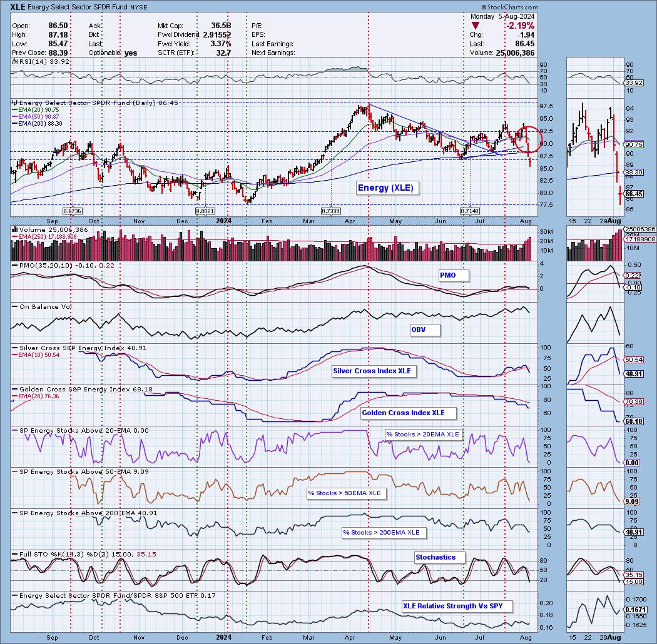Click the 2024 label on top time axis
657x644 pixels.
pos(224,221)
